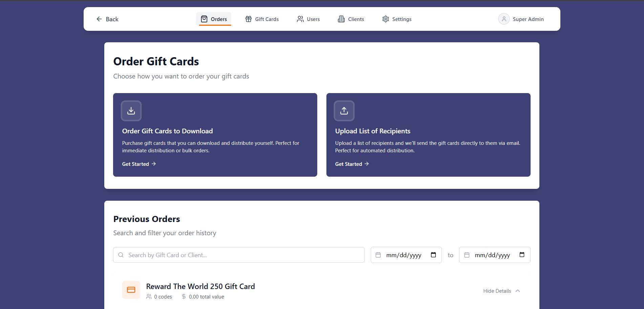This screenshot has height=309, width=644.
Task: Select the Upload List of Recipients heading
Action: (x=372, y=131)
